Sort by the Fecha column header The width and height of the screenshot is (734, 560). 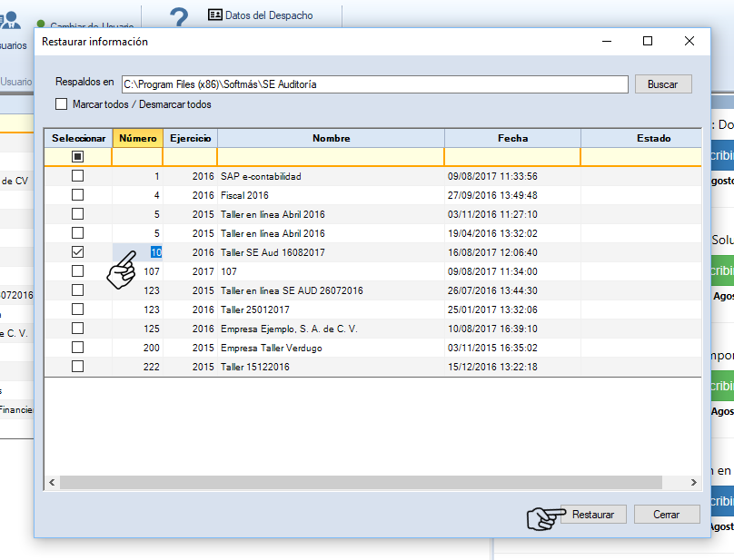512,138
